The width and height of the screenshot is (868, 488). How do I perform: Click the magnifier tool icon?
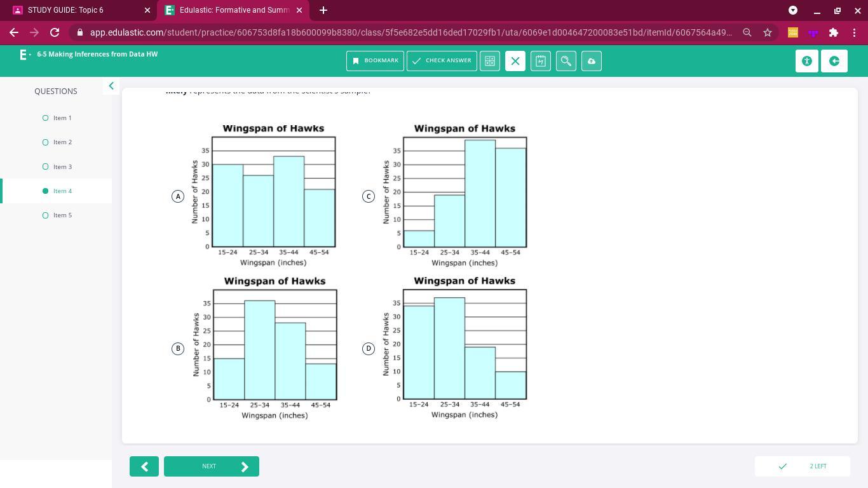pos(566,61)
